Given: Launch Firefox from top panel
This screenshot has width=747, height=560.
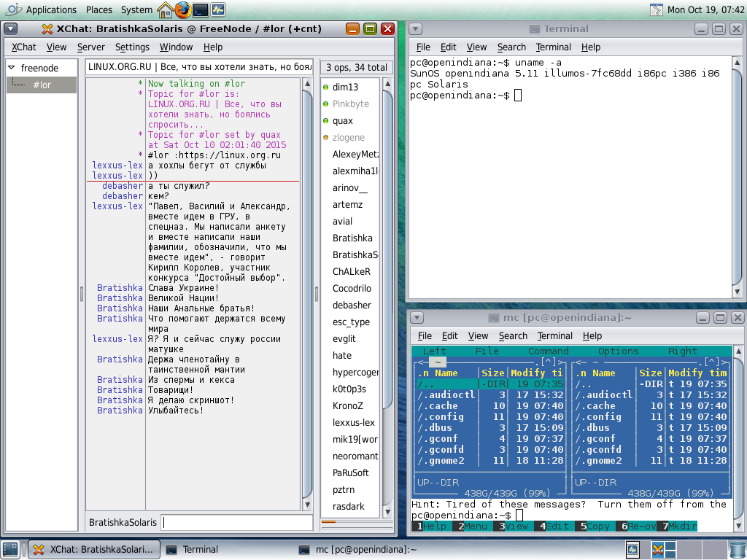Looking at the screenshot, I should 182,9.
